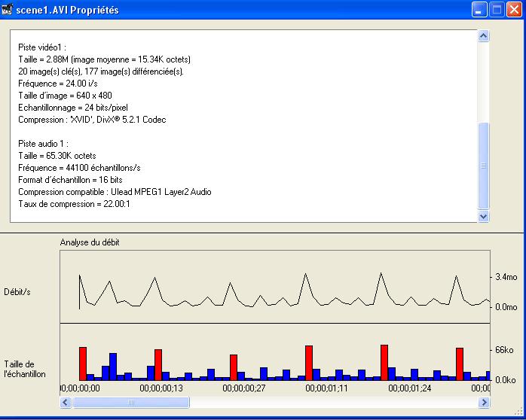Click the 'Taille de l'échantillon' label
Viewport: 526px width, 420px height.
[x=24, y=369]
